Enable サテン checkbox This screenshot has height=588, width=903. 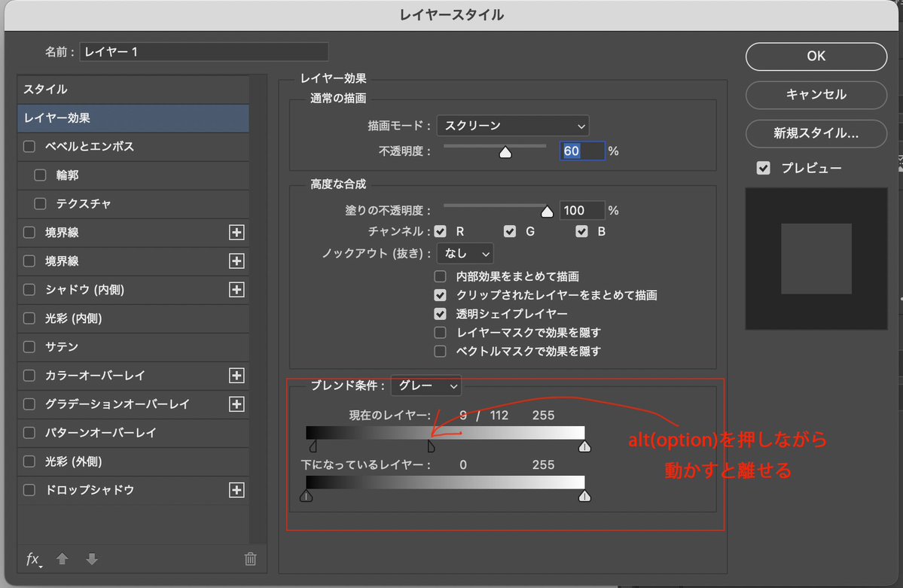(29, 346)
